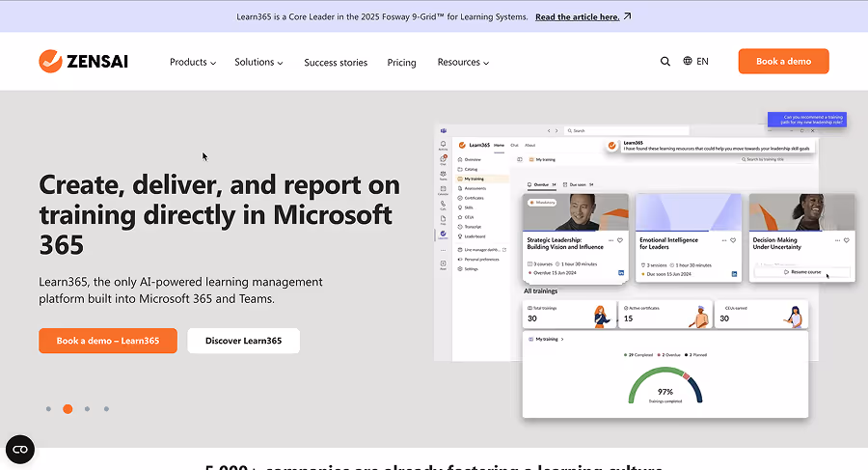Click LinkedIn icon on Strategic Leadership card

(621, 273)
